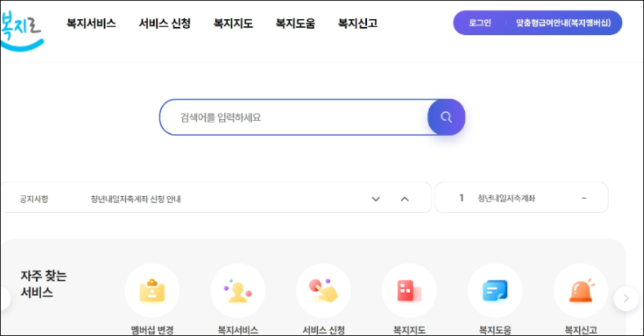Open 맞춤형급여안내(복지멤버십) link
Image resolution: width=644 pixels, height=336 pixels.
[x=563, y=23]
